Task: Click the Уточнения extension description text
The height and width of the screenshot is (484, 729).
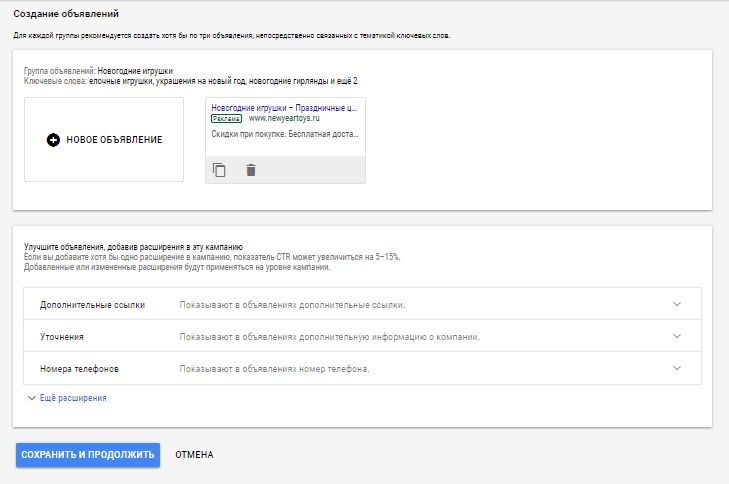Action: coord(330,337)
